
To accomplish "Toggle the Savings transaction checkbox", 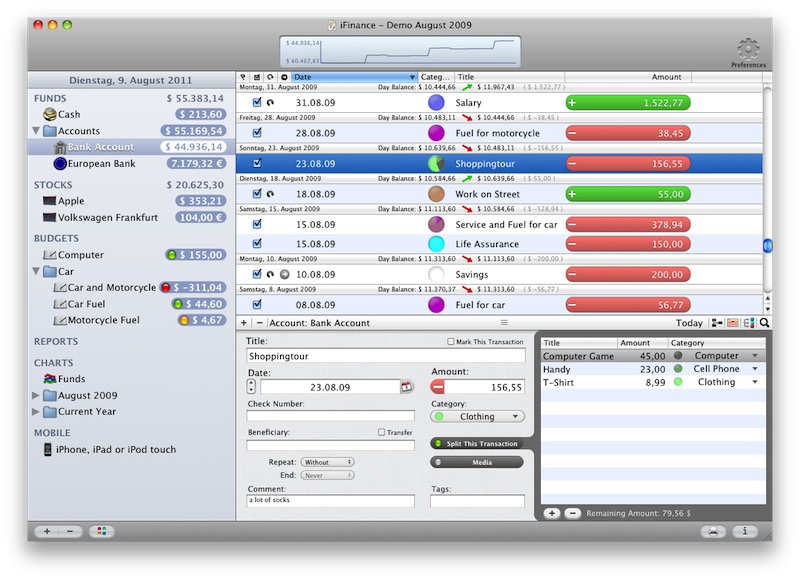I will [257, 274].
